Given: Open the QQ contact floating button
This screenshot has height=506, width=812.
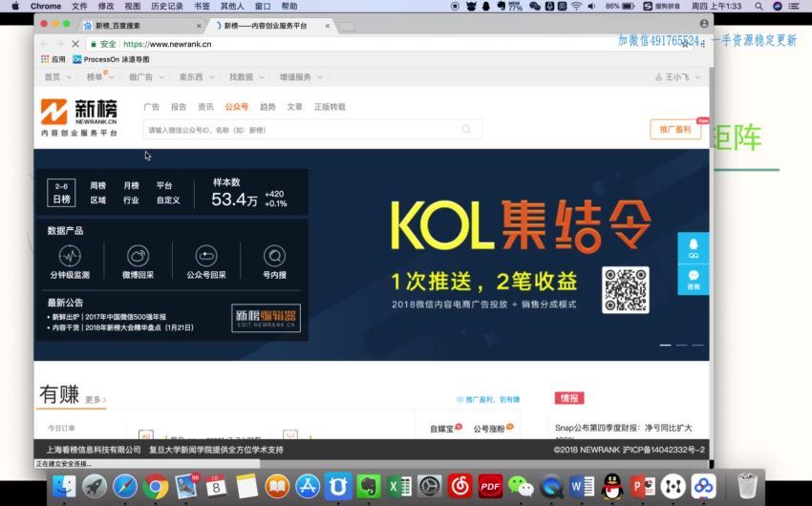Looking at the screenshot, I should point(694,248).
